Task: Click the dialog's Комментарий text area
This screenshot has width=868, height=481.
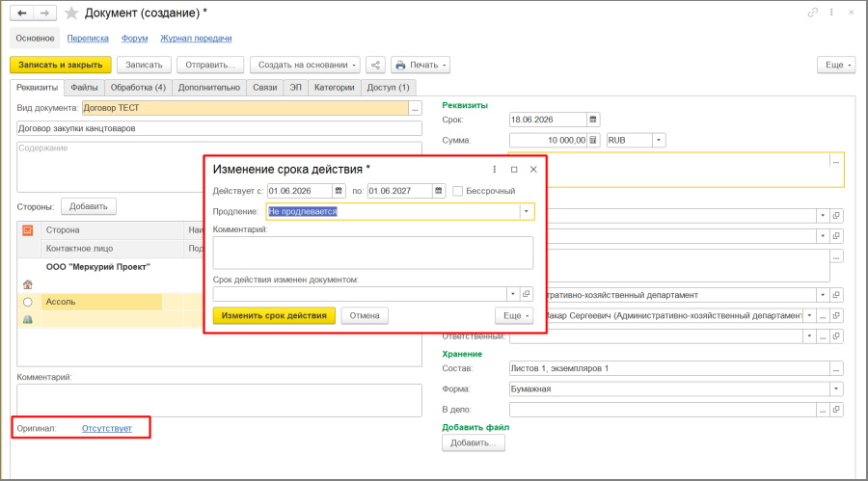Action: point(373,253)
